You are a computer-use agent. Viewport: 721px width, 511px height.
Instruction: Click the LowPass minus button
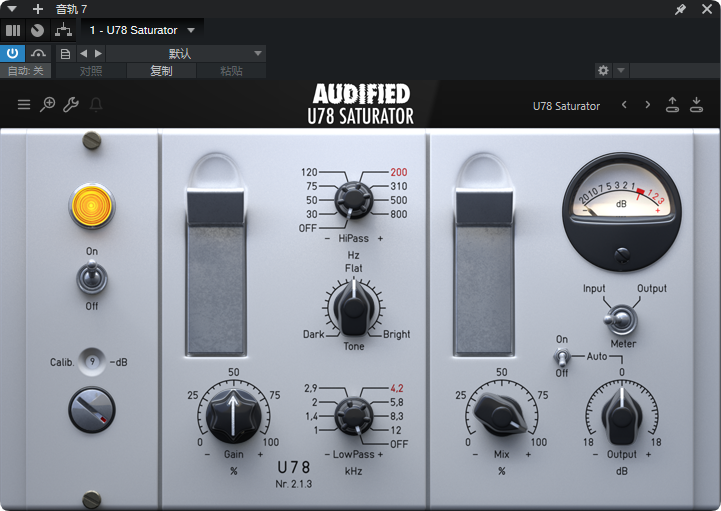[x=327, y=454]
